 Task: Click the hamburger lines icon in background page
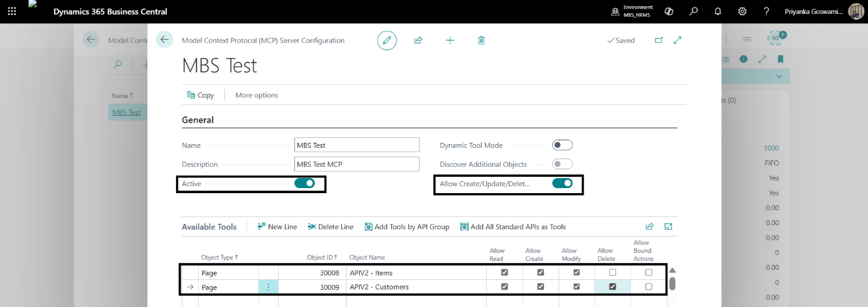(747, 39)
